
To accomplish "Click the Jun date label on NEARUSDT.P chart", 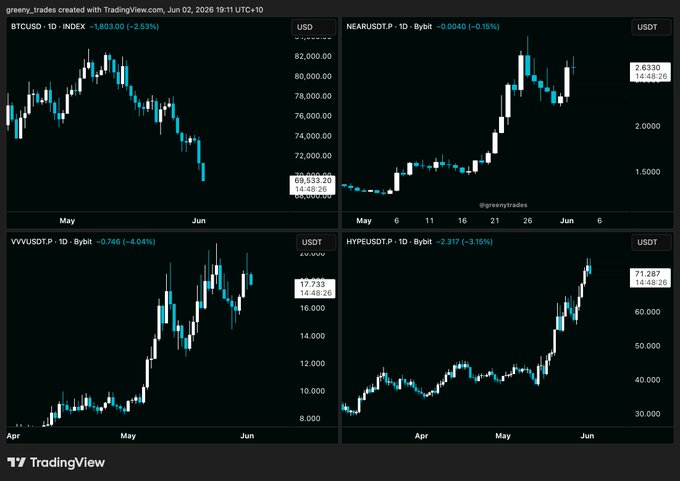I will click(x=567, y=221).
